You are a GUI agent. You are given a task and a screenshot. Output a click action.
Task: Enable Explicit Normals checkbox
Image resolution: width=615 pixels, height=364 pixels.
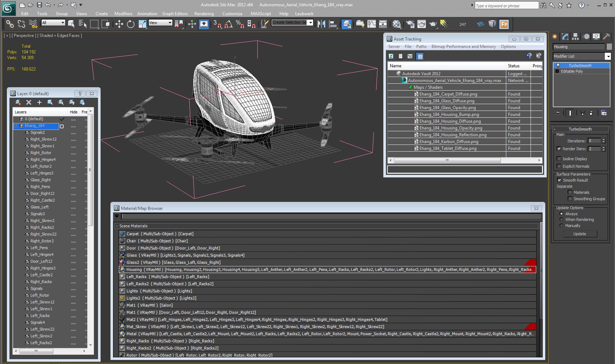click(x=559, y=166)
